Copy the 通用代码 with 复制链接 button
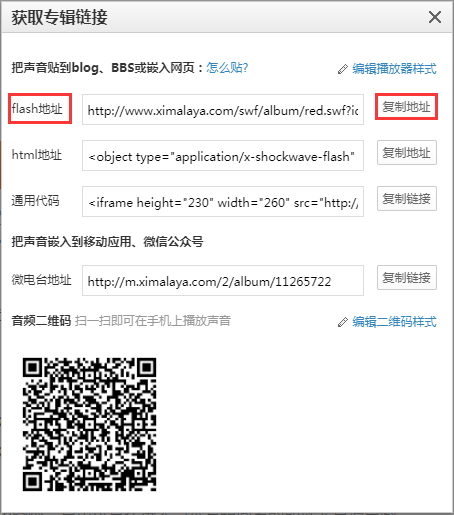 [407, 198]
